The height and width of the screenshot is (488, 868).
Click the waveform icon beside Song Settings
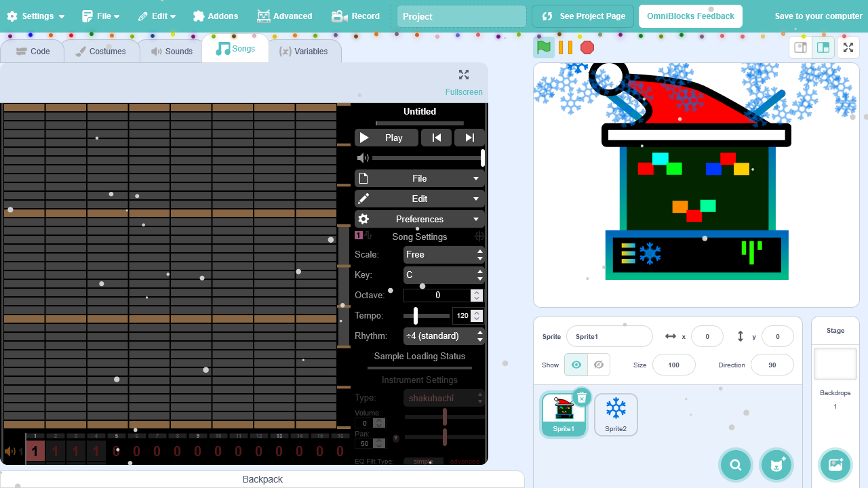tap(368, 235)
